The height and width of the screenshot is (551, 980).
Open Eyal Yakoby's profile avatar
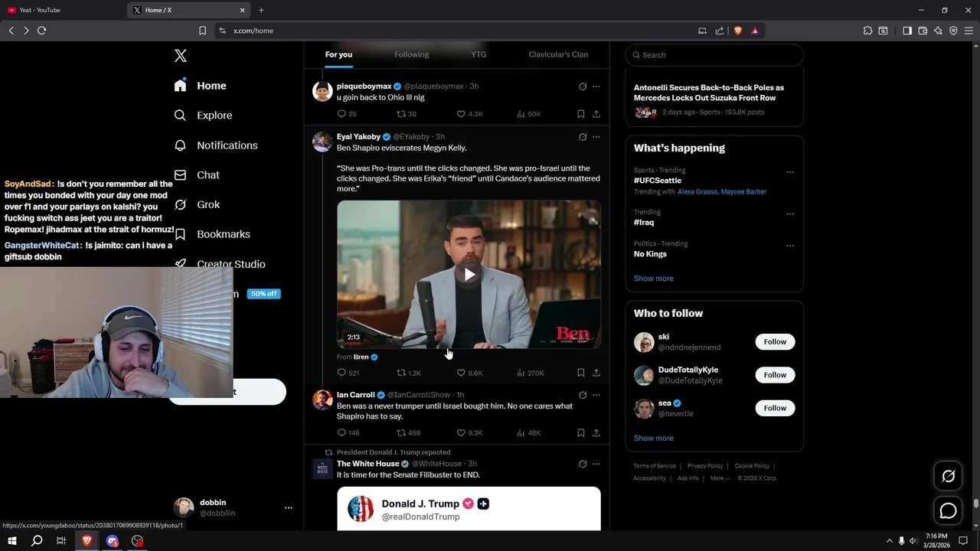(322, 142)
